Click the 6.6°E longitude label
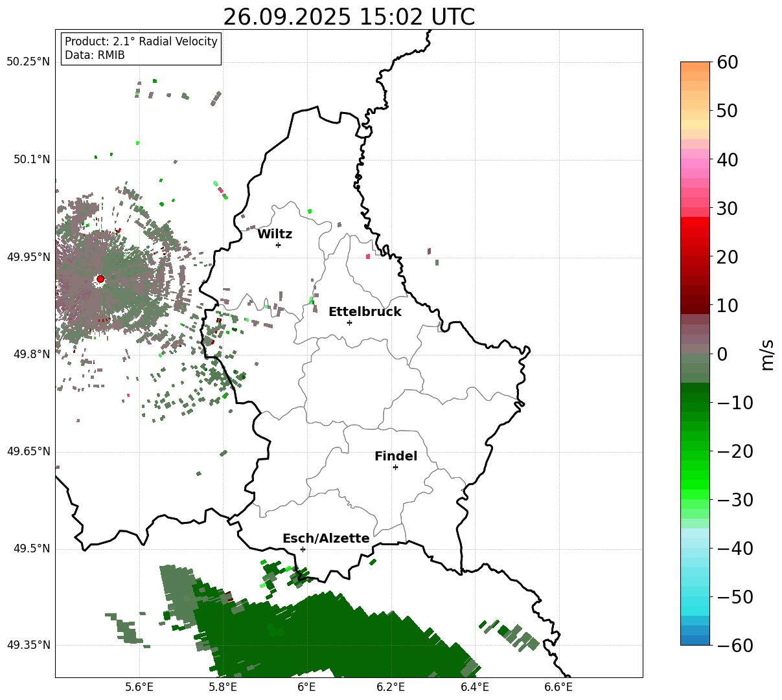The image size is (782, 700). 558,687
